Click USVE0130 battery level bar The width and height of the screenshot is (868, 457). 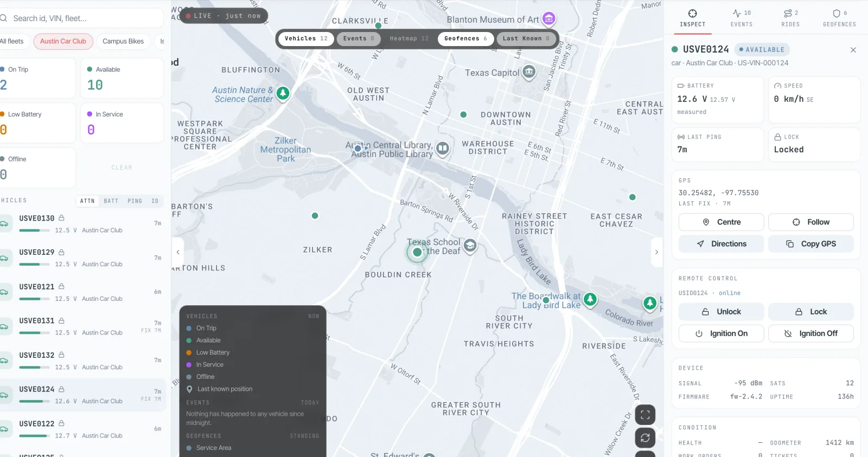34,230
